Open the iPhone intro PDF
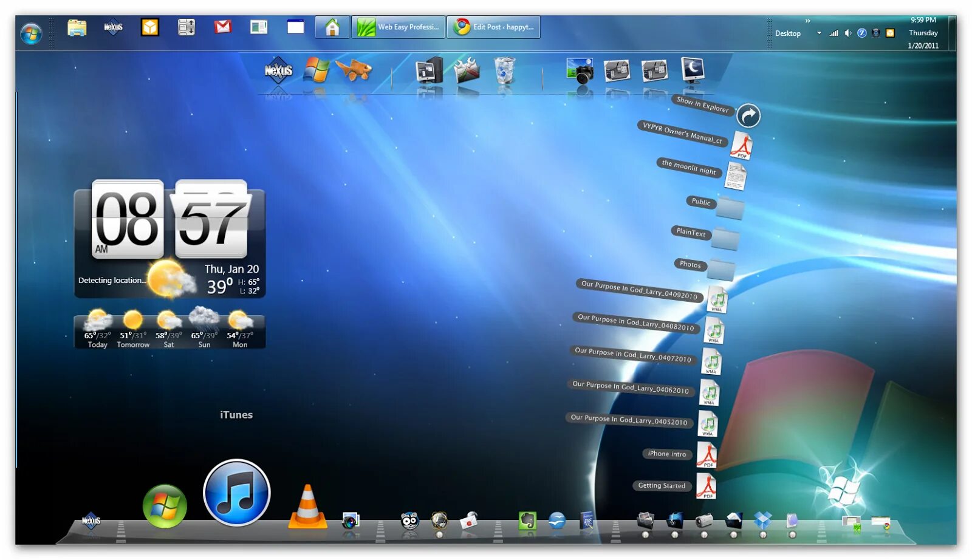 [x=707, y=455]
